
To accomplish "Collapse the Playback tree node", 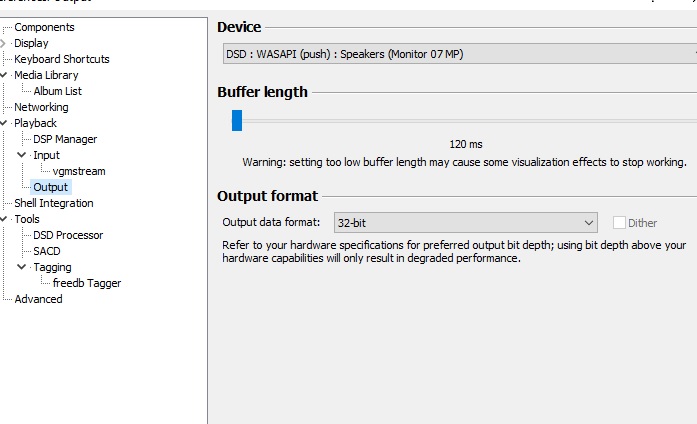I will [x=4, y=123].
